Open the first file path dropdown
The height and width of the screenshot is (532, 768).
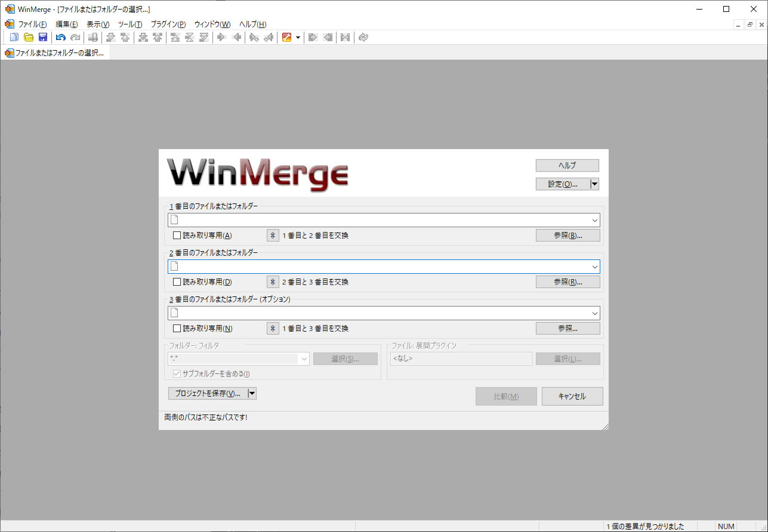594,219
